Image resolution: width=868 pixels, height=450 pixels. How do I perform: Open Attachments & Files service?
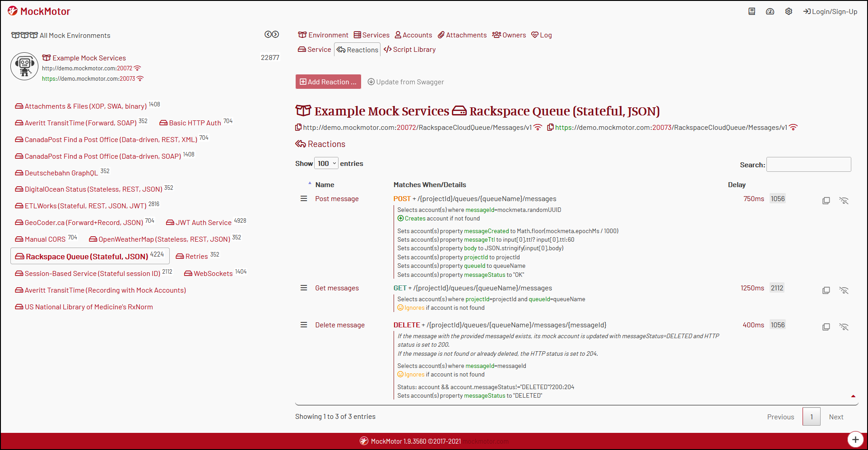pos(81,106)
